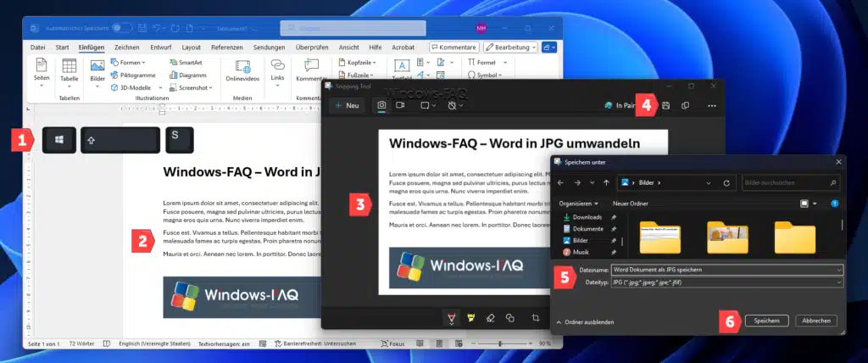Click the Barrierefreiheit status in Word status bar

pos(316,343)
